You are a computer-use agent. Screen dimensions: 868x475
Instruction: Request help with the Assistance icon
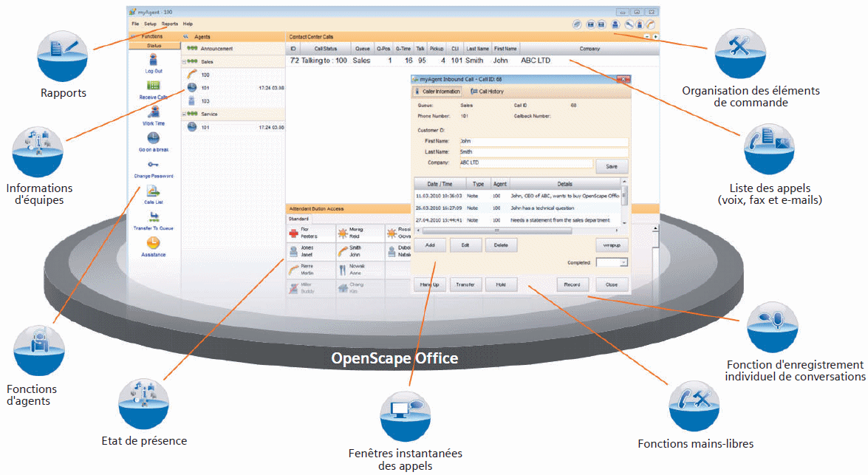pyautogui.click(x=154, y=243)
